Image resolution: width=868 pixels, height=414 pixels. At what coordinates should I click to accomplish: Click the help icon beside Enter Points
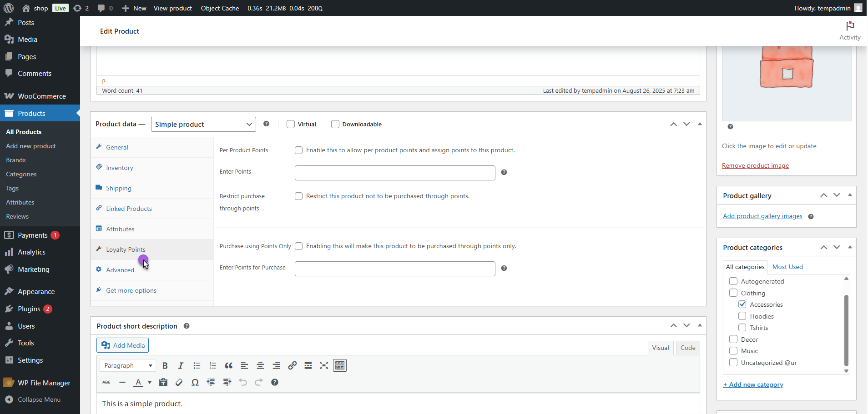tap(504, 173)
